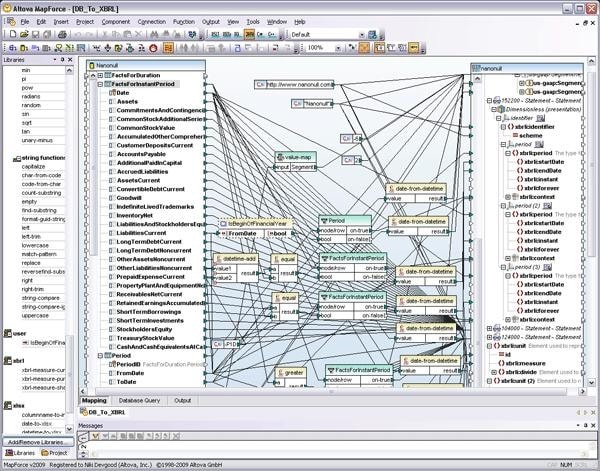Toggle the last yellow button in second toolbar
Image resolution: width=600 pixels, height=471 pixels.
(414, 48)
